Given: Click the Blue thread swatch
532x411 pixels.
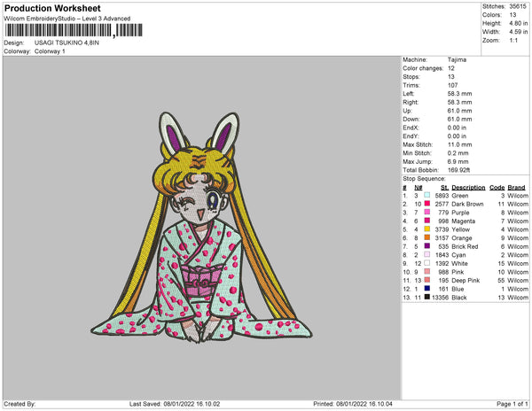Looking at the screenshot, I should pos(426,289).
